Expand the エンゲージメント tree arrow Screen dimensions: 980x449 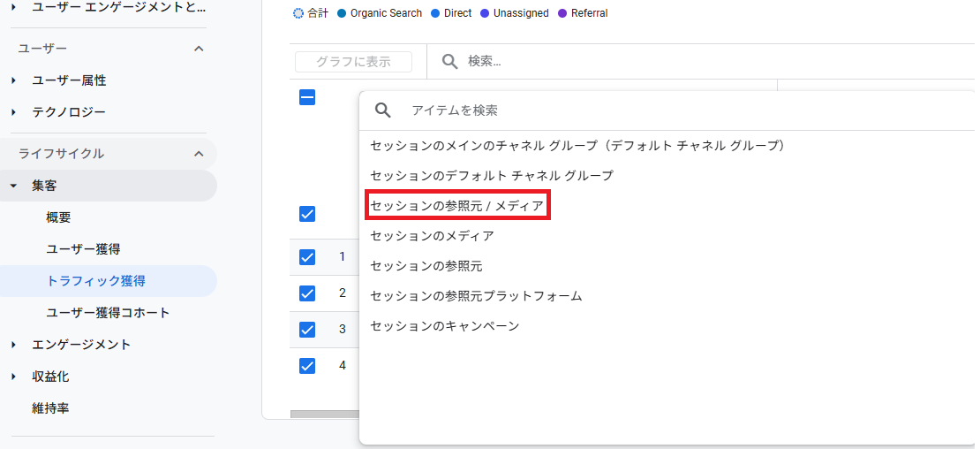[14, 345]
